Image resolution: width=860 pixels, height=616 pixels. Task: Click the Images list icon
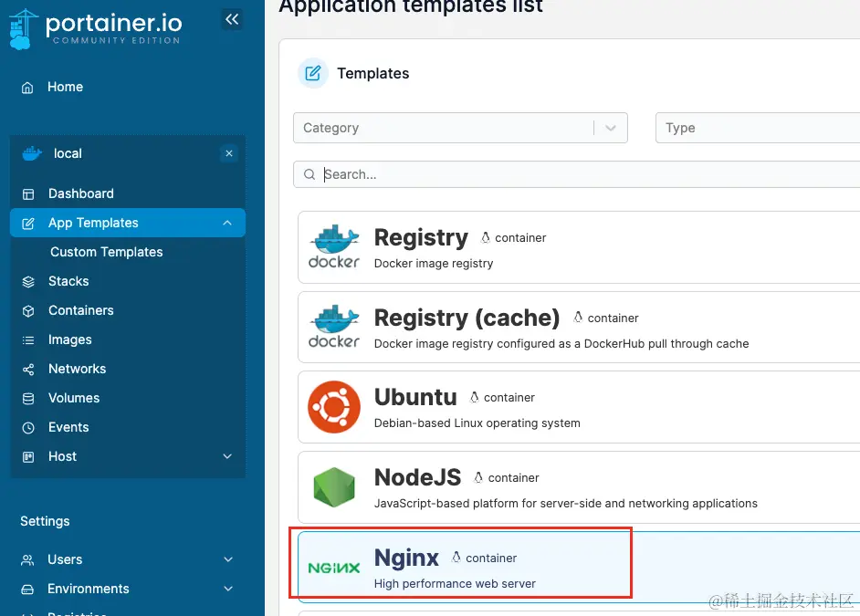point(28,340)
